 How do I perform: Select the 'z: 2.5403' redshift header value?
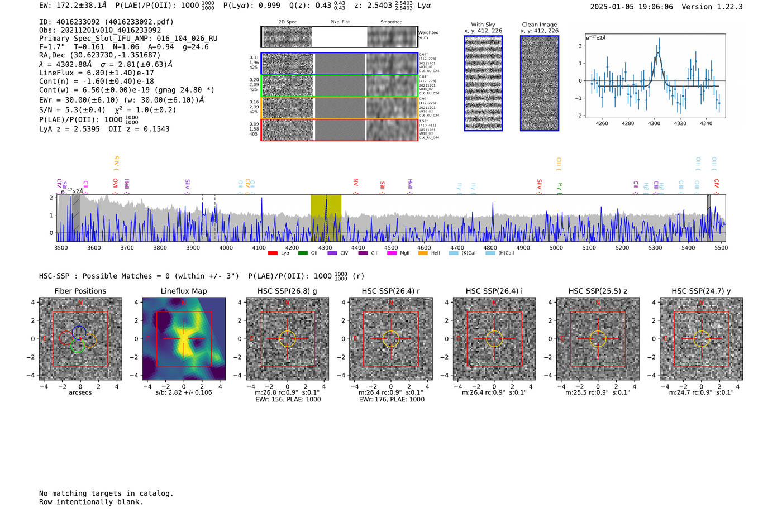point(373,6)
